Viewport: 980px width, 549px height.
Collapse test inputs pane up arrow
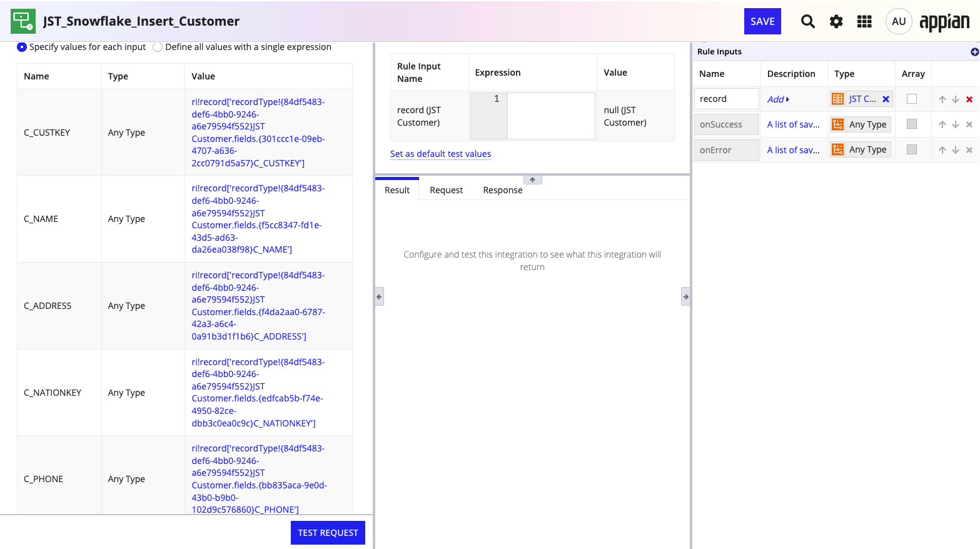pyautogui.click(x=532, y=179)
